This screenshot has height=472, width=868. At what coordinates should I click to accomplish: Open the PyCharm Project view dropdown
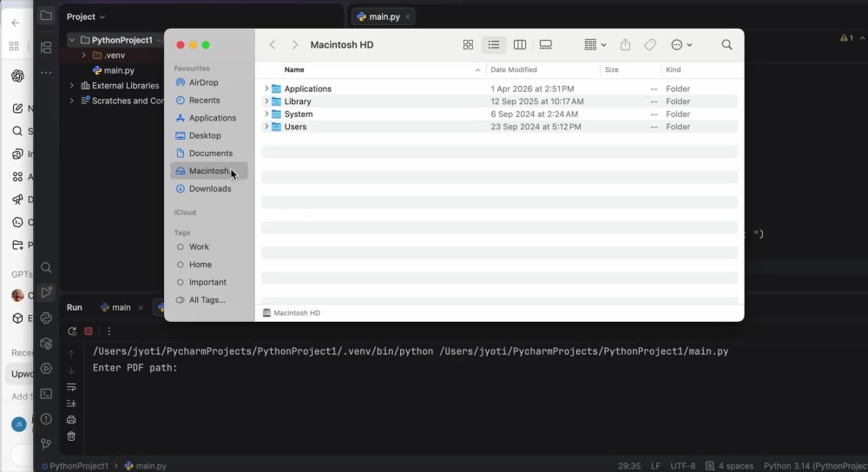pos(86,16)
